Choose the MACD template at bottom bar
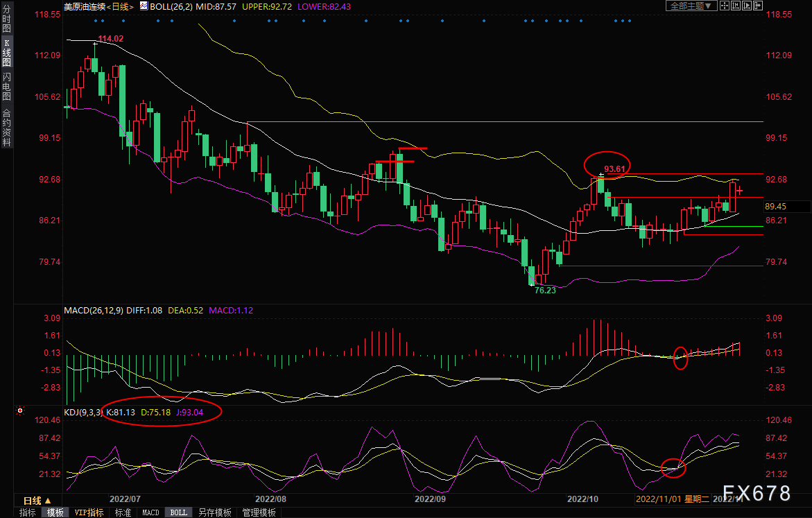The image size is (812, 518). (x=150, y=513)
